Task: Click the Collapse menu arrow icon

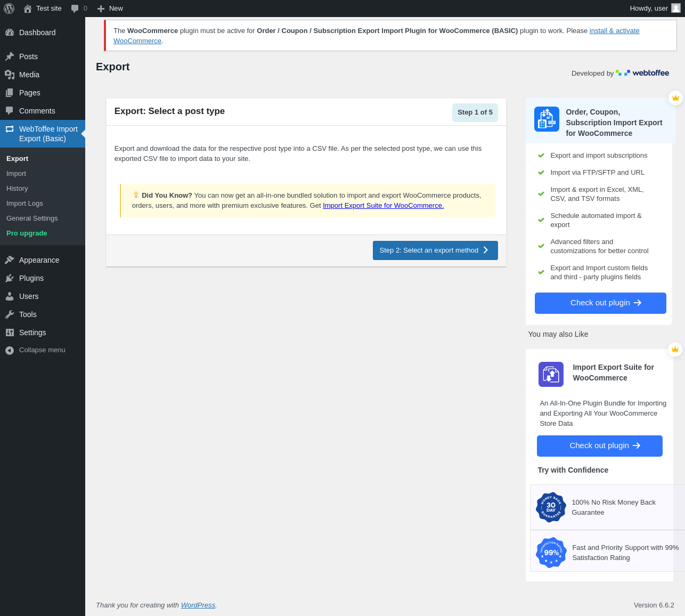Action: pyautogui.click(x=10, y=350)
